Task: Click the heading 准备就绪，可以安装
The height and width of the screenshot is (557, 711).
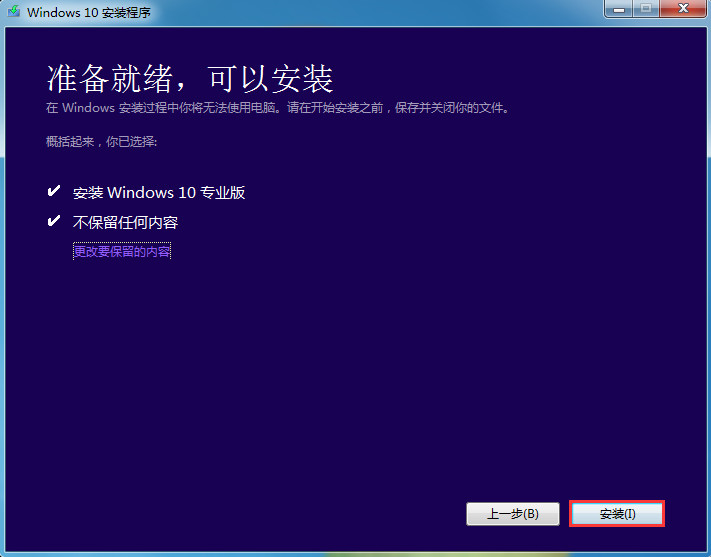Action: coord(190,79)
